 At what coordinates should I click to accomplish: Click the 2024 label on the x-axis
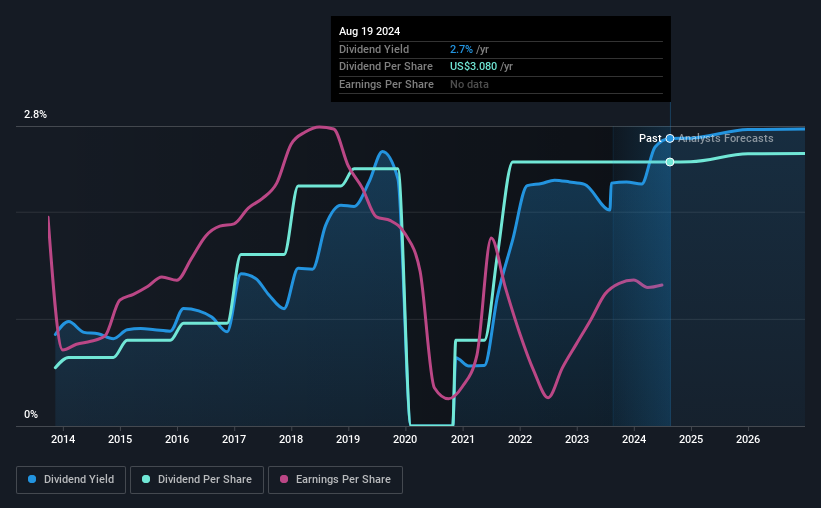(634, 439)
